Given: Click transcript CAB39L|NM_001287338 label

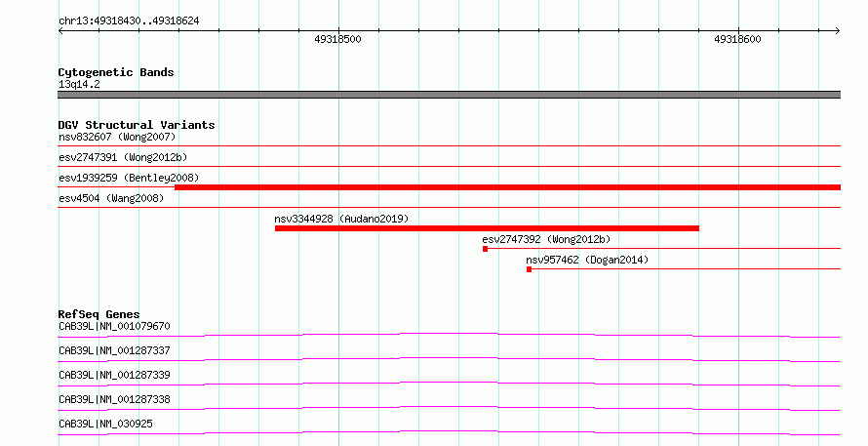Looking at the screenshot, I should coord(114,399).
